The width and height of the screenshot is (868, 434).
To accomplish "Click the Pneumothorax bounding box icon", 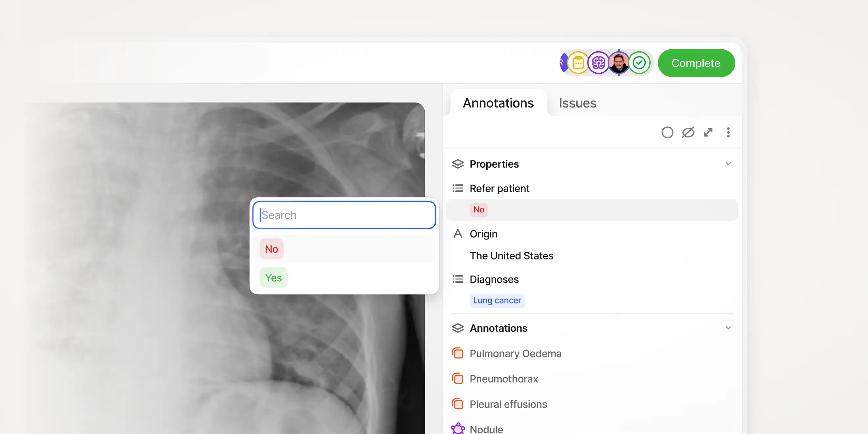I will [458, 379].
